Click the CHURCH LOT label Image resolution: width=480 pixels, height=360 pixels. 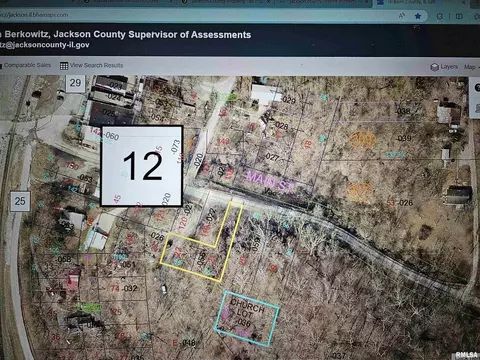tap(247, 308)
